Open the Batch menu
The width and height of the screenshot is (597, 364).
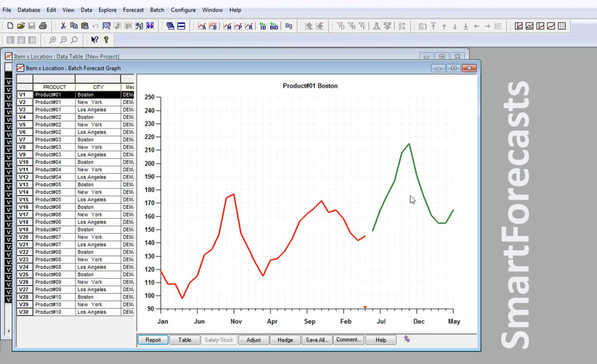click(x=157, y=10)
